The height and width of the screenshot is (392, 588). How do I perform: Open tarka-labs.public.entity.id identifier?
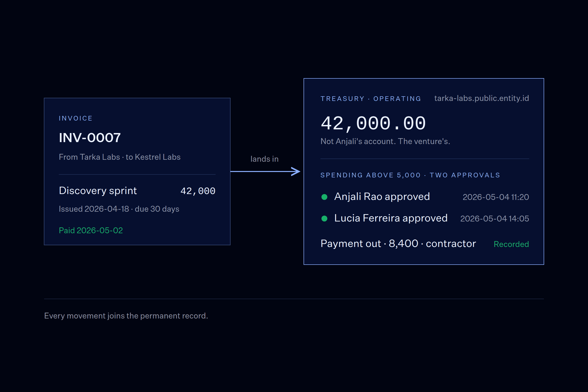(x=481, y=98)
